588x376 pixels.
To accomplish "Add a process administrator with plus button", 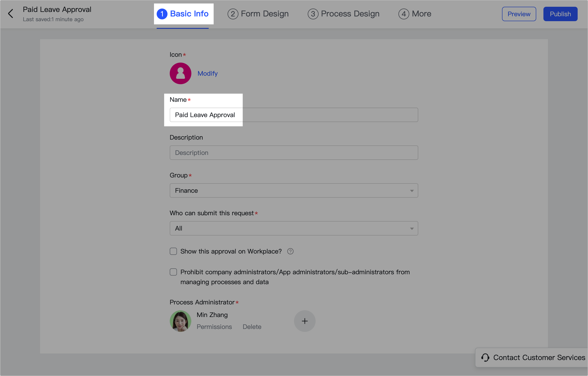I will click(x=305, y=321).
